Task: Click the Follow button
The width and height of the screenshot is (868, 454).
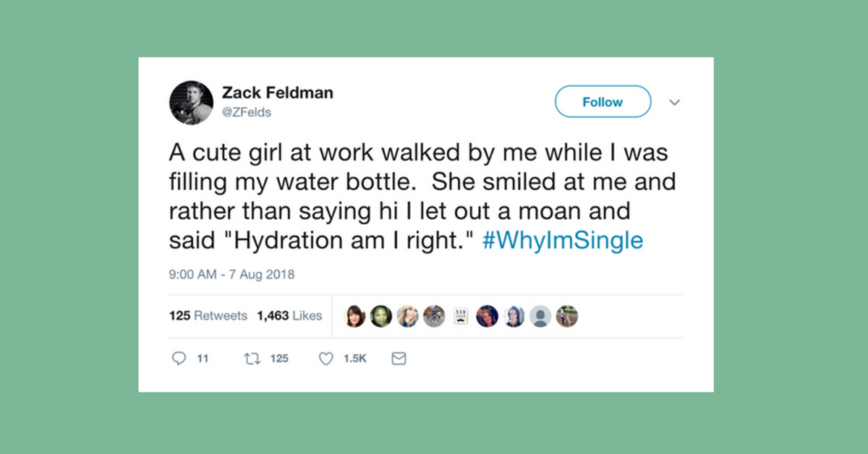Action: pos(603,101)
